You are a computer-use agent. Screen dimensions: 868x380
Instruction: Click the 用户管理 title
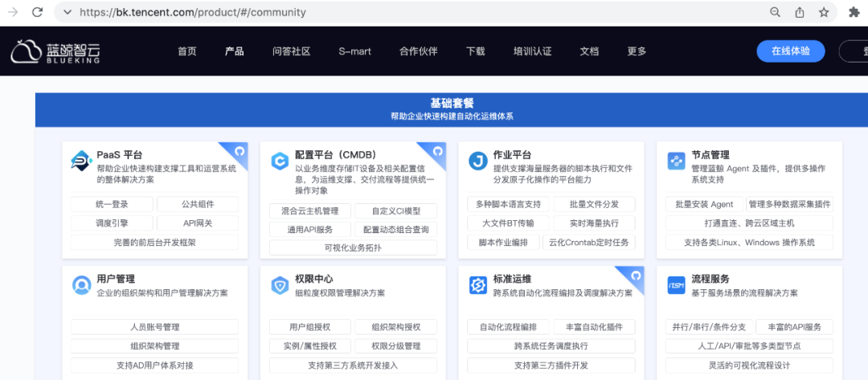pyautogui.click(x=116, y=279)
